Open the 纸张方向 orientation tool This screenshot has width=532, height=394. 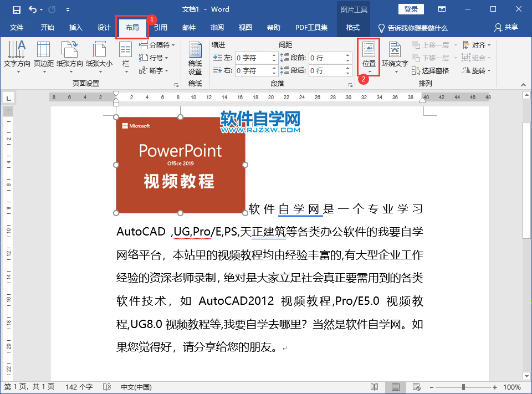(70, 57)
